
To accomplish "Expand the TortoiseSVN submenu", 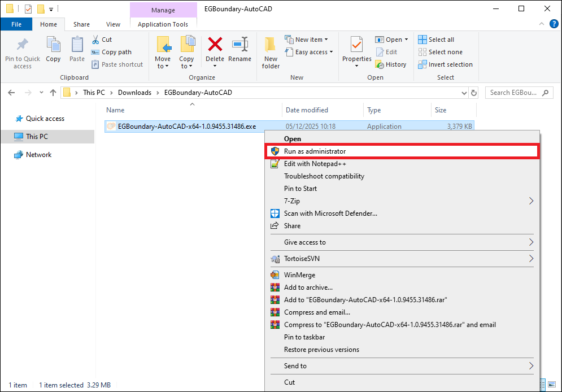I will (402, 259).
